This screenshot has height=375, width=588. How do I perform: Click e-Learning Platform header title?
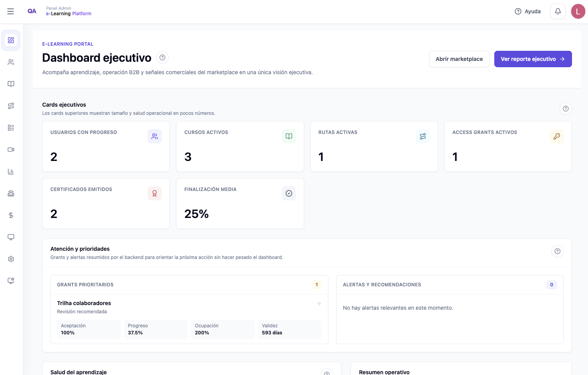[x=69, y=14]
